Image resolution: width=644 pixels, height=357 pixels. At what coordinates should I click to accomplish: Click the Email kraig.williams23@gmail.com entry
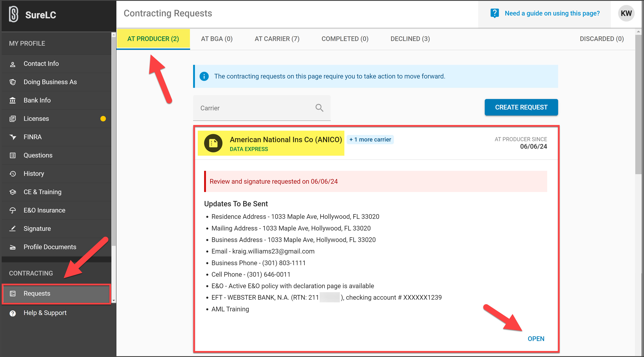pyautogui.click(x=263, y=251)
